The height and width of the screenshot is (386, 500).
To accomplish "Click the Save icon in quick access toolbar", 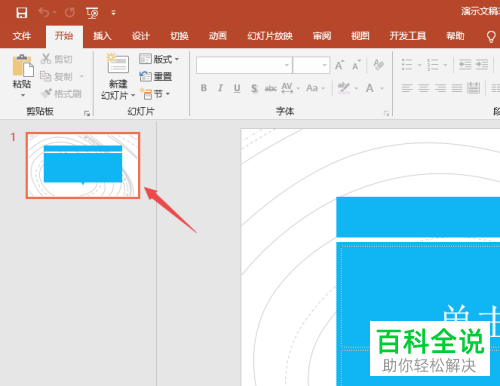I will (22, 13).
